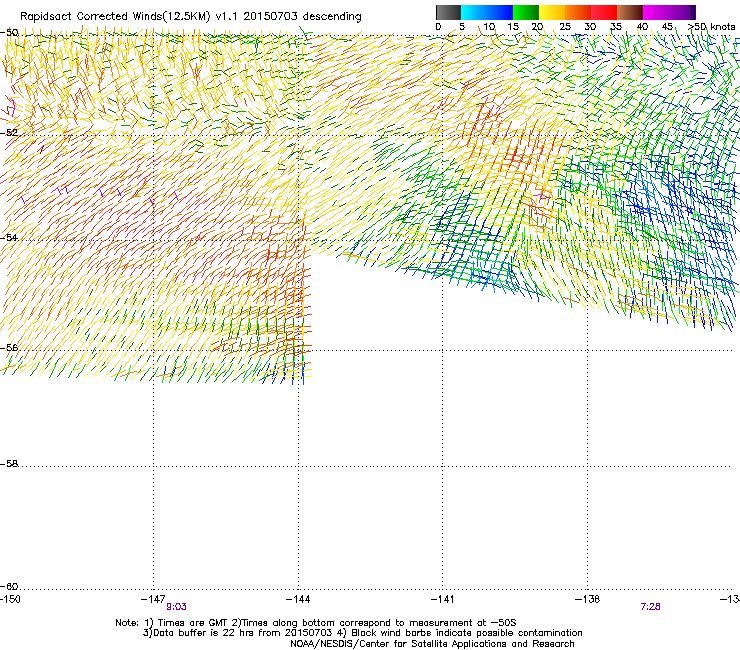Viewport: 740px width, 650px height.
Task: Click the -60 latitude axis label
Action: point(9,587)
